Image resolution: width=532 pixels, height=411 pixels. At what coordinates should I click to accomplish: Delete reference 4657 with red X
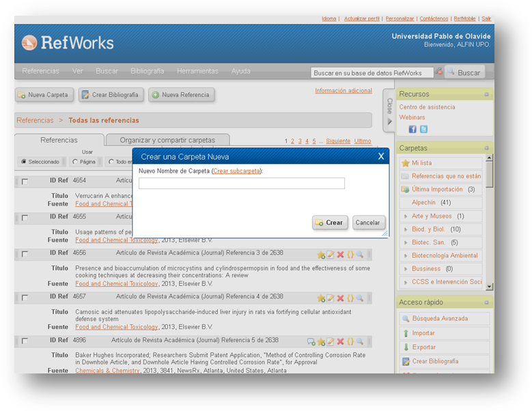(x=340, y=298)
